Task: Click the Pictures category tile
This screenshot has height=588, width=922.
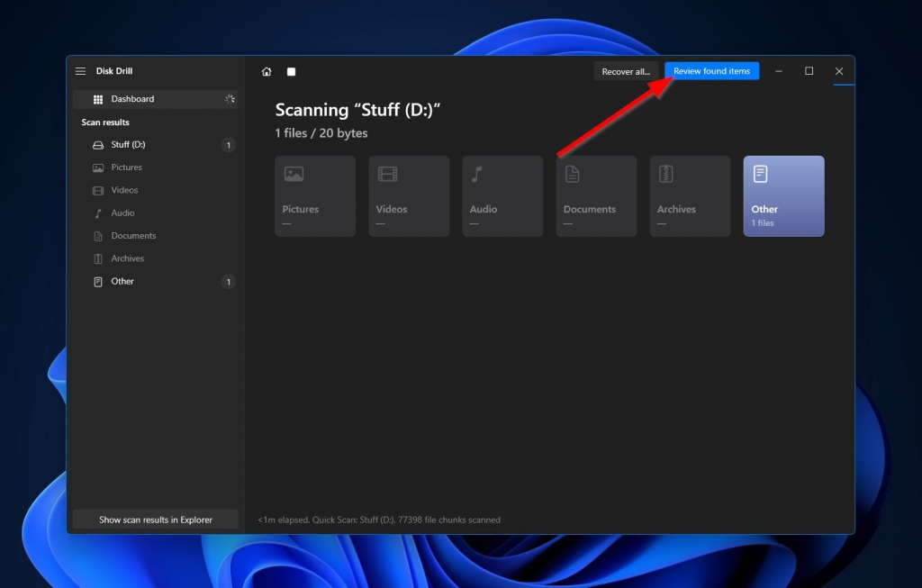Action: [315, 196]
